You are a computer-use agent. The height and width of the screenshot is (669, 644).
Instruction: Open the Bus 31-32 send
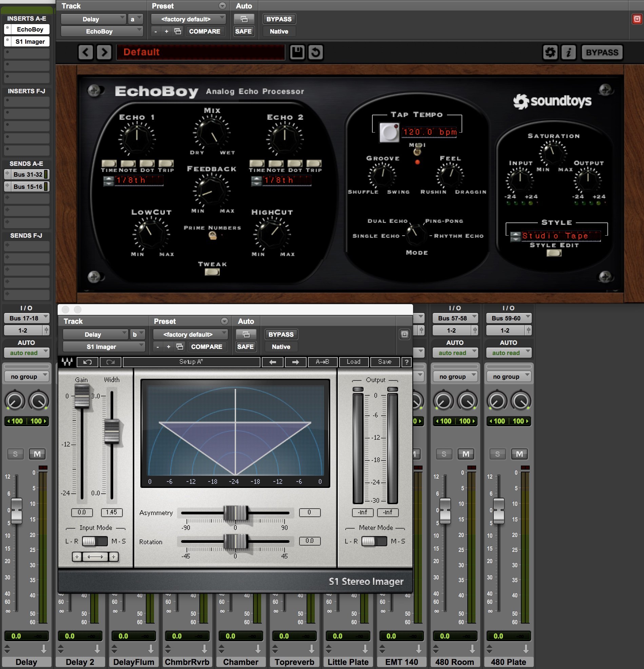[28, 174]
